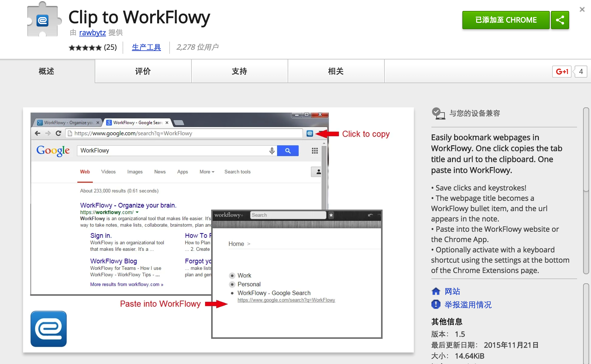Open the rawbytz developer link
591x364 pixels.
click(92, 33)
